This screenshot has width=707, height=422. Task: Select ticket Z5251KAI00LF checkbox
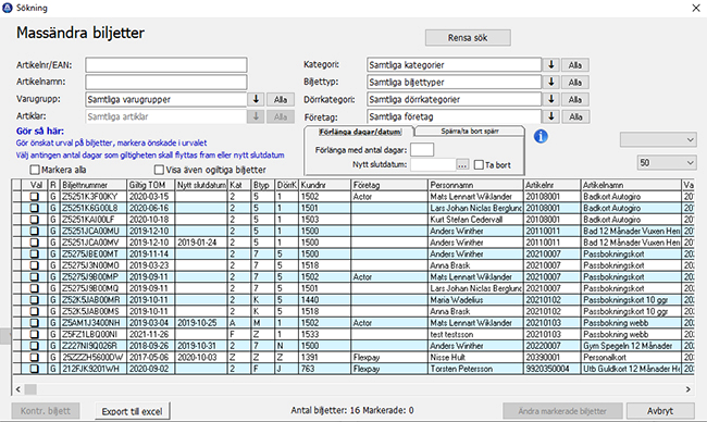(34, 220)
